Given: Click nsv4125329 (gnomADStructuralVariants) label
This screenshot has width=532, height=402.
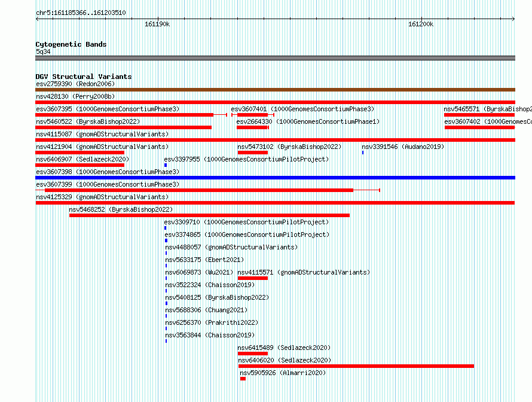Looking at the screenshot, I should [102, 197].
